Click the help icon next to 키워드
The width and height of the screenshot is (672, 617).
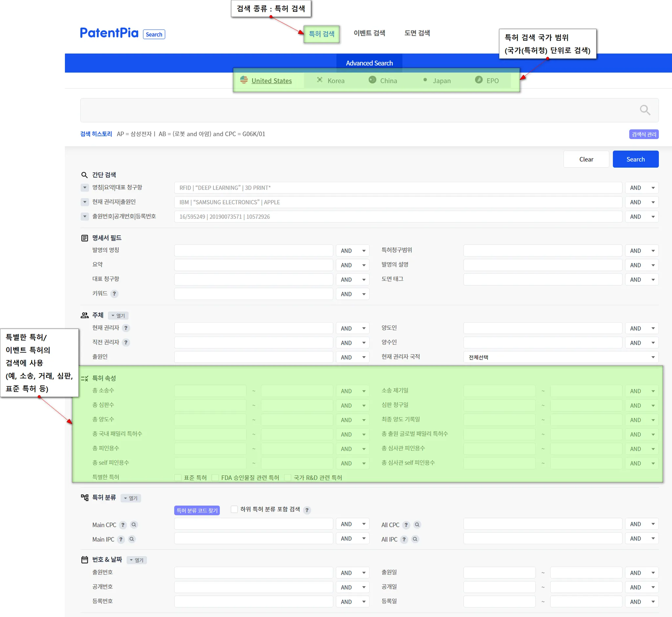click(x=114, y=294)
